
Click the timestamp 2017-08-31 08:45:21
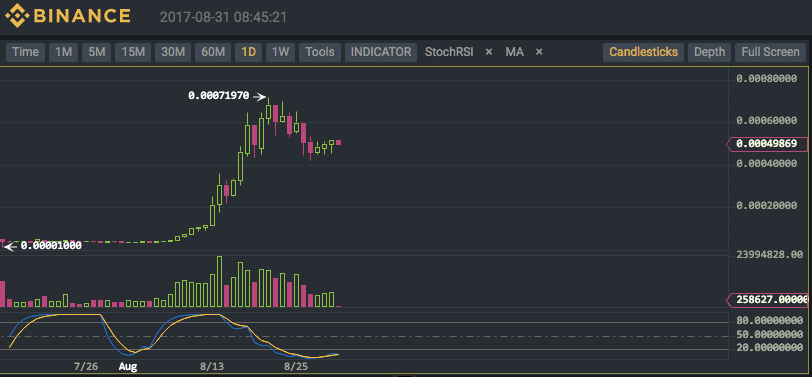[x=223, y=17]
